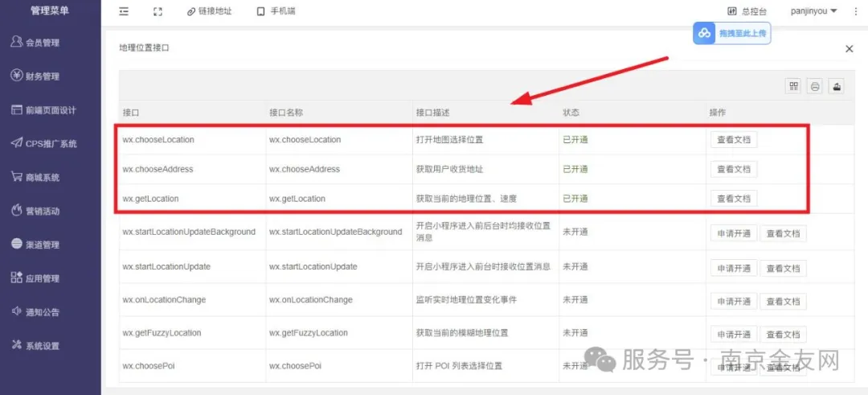Click the 管理菜单 sidebar title

50,10
